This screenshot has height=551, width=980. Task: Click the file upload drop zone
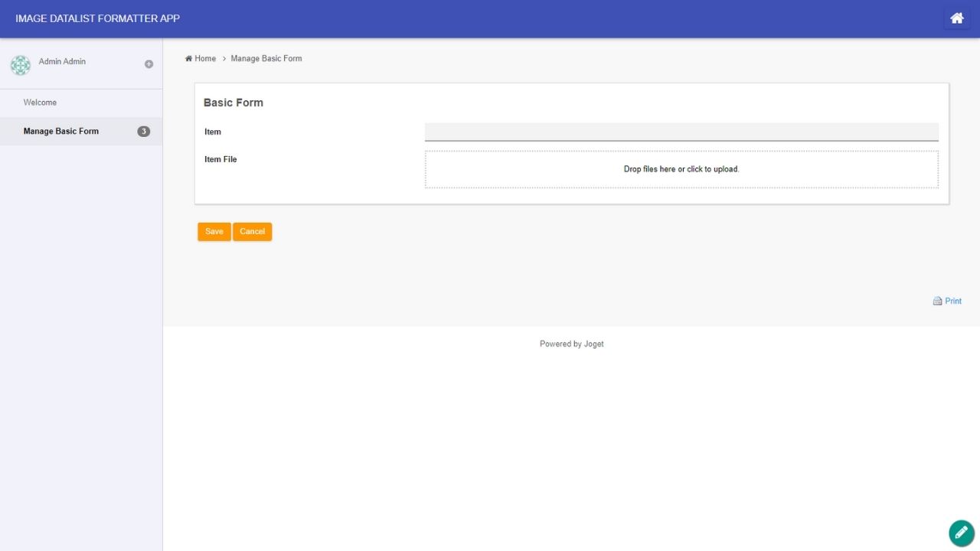click(x=681, y=169)
